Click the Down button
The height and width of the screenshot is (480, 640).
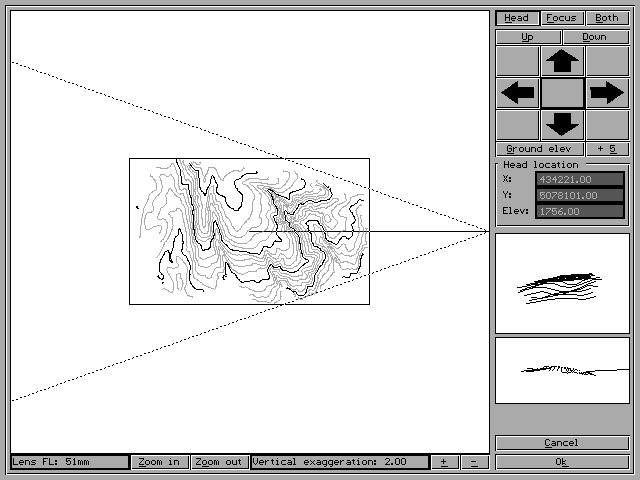coord(596,37)
